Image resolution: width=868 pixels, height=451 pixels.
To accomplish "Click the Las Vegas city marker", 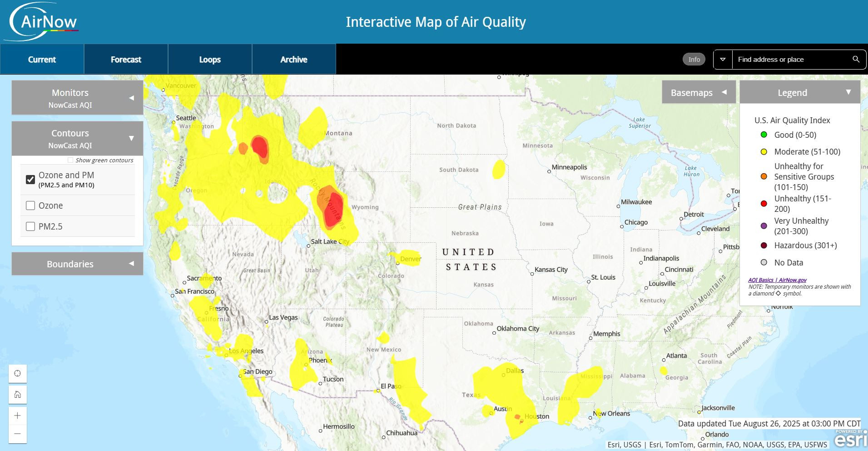I will pyautogui.click(x=267, y=322).
